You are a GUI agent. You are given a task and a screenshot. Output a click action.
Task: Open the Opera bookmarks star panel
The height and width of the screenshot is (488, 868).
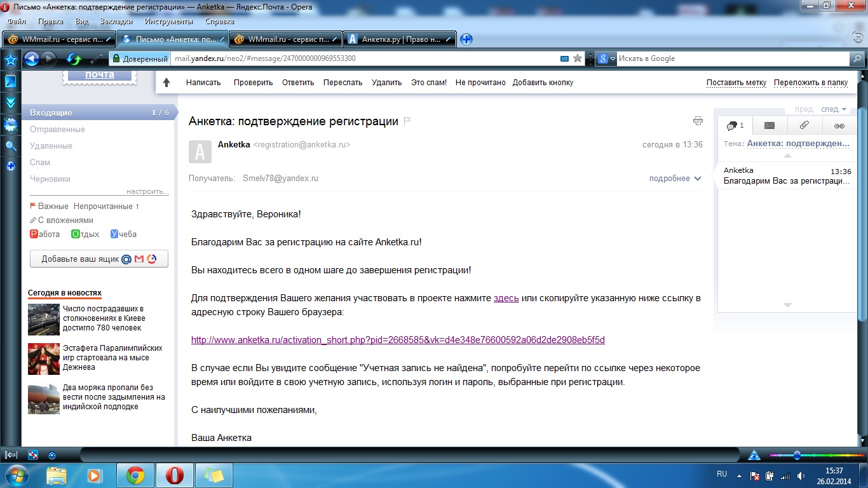(11, 60)
